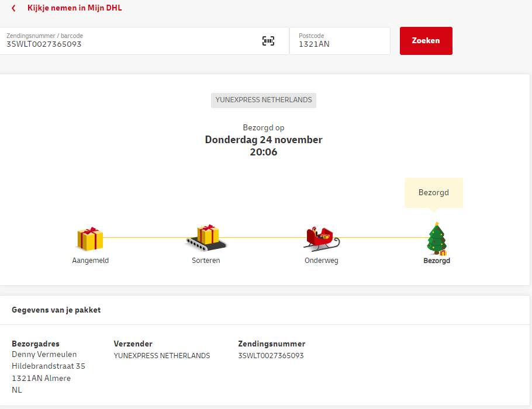Image resolution: width=532 pixels, height=409 pixels.
Task: Click the barcode scanner icon
Action: (x=268, y=41)
